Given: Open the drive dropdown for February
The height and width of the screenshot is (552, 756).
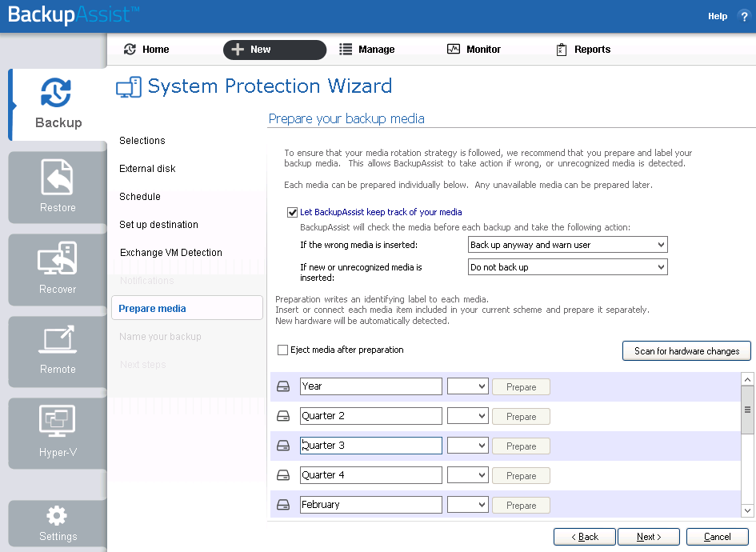Looking at the screenshot, I should 468,505.
